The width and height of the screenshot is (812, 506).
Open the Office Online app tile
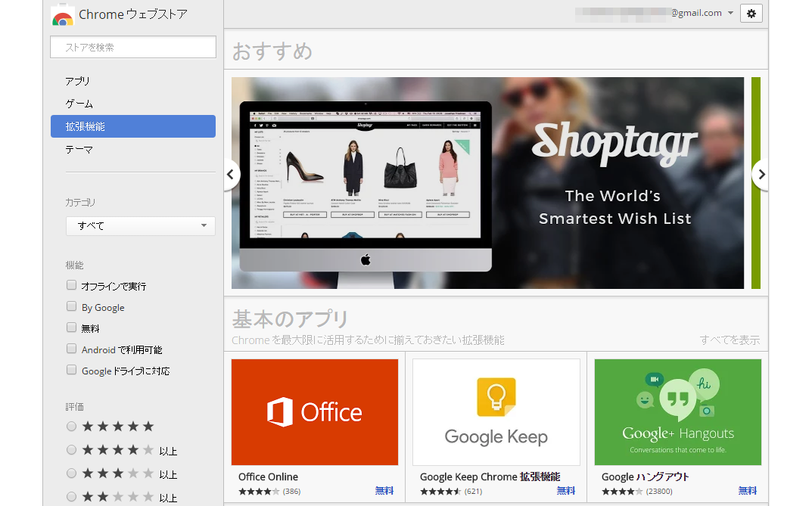point(314,412)
